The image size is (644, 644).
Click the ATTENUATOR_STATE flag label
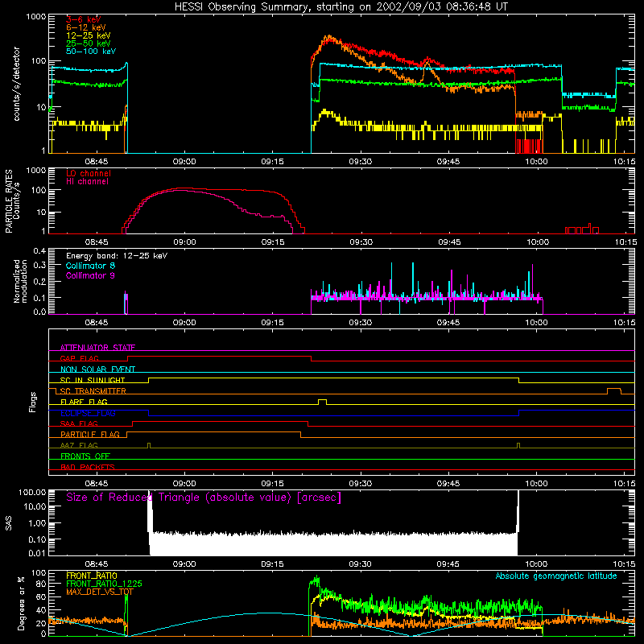97,348
